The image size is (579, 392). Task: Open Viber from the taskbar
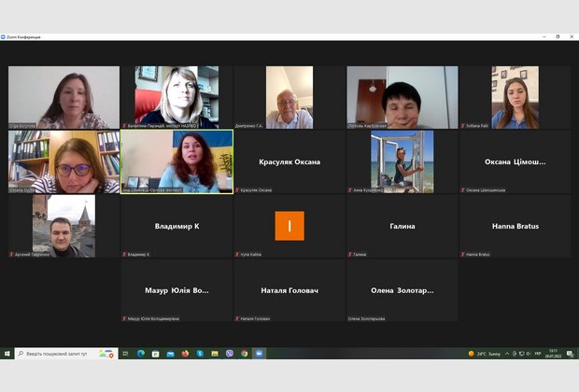point(230,354)
